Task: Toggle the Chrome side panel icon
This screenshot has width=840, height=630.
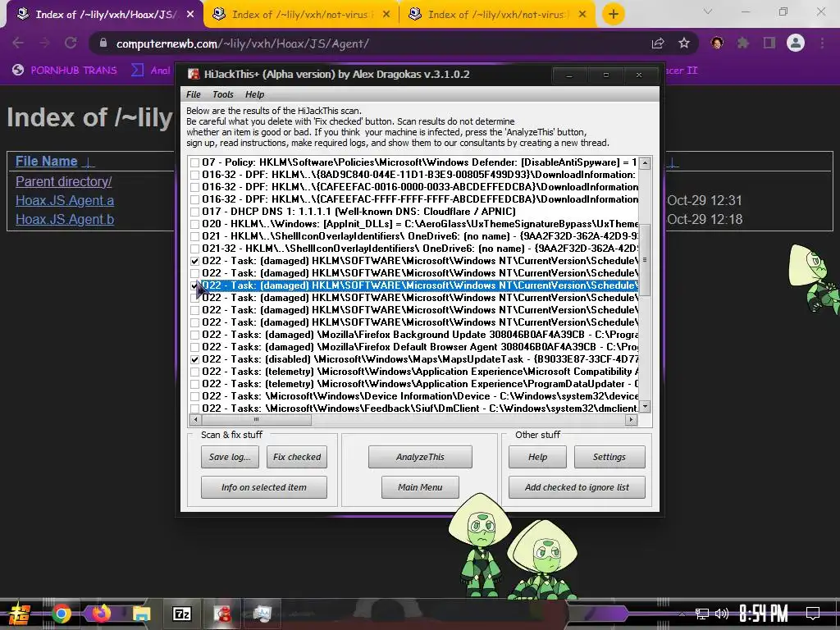Action: (769, 43)
